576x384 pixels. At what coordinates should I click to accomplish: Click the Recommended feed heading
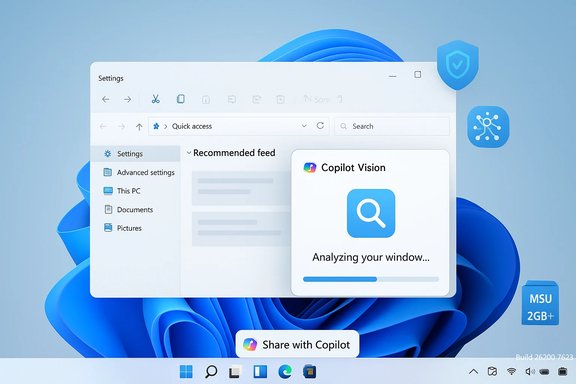pos(234,152)
